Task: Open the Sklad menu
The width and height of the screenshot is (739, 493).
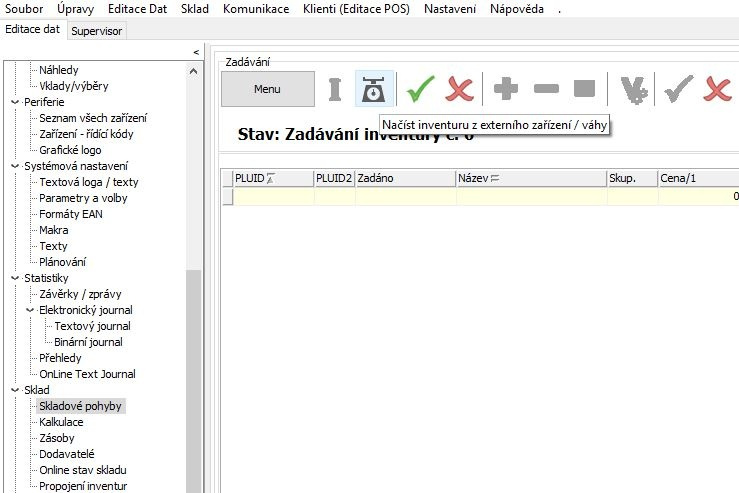Action: (x=195, y=9)
